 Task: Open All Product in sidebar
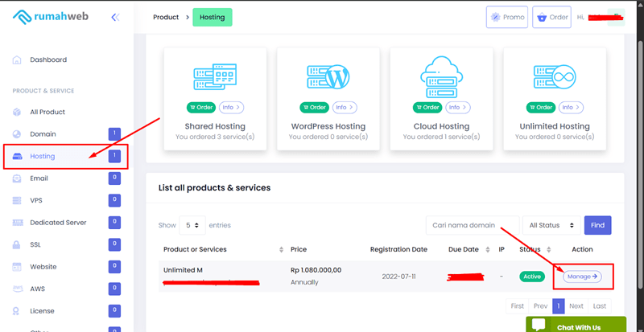47,112
